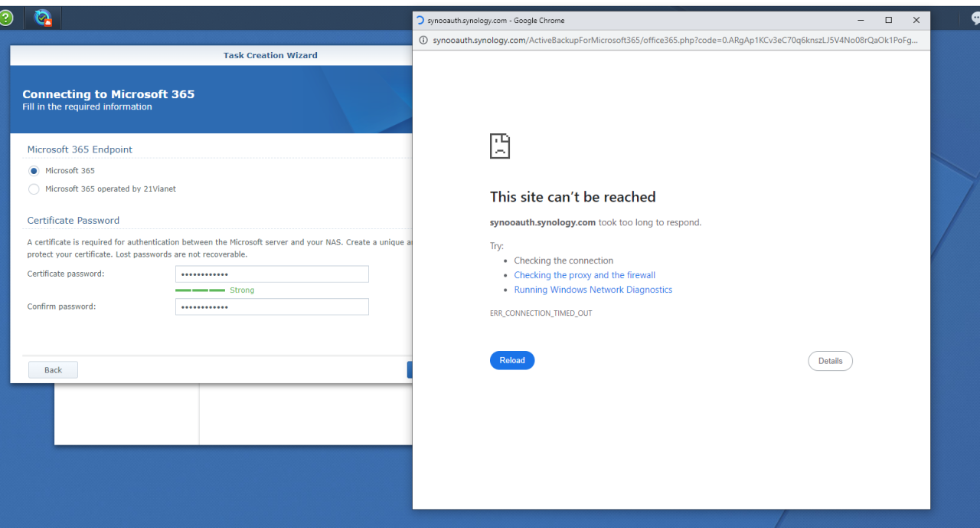Minimize the Chrome popup window

tap(861, 21)
